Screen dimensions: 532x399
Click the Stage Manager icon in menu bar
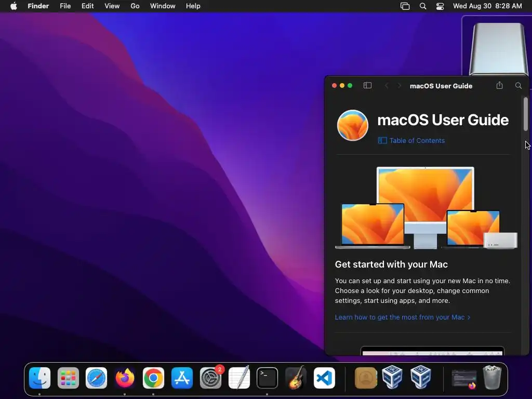click(405, 6)
